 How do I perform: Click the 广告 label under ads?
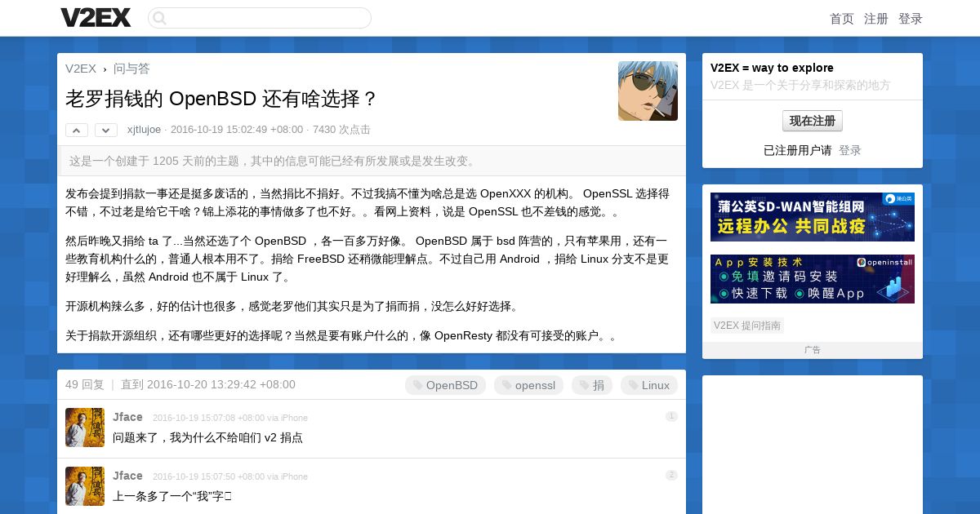pos(813,350)
